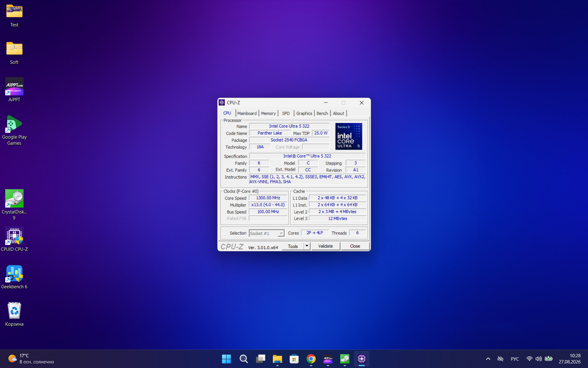This screenshot has height=368, width=588.
Task: Switch the РУС input language
Action: (x=515, y=359)
